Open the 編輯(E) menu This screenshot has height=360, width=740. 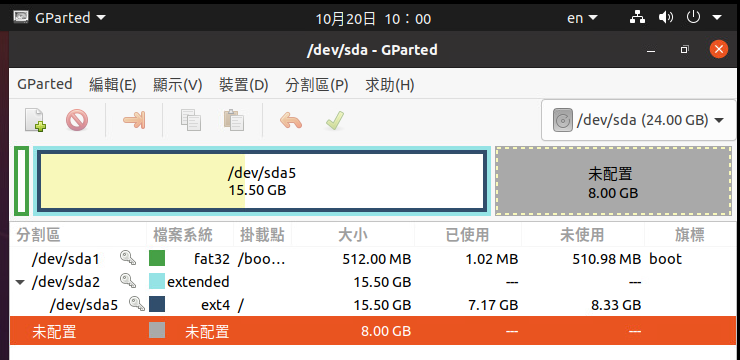pyautogui.click(x=113, y=85)
